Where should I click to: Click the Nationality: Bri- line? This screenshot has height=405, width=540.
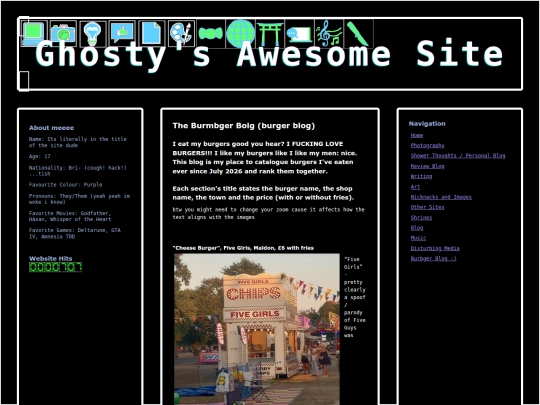tap(78, 170)
